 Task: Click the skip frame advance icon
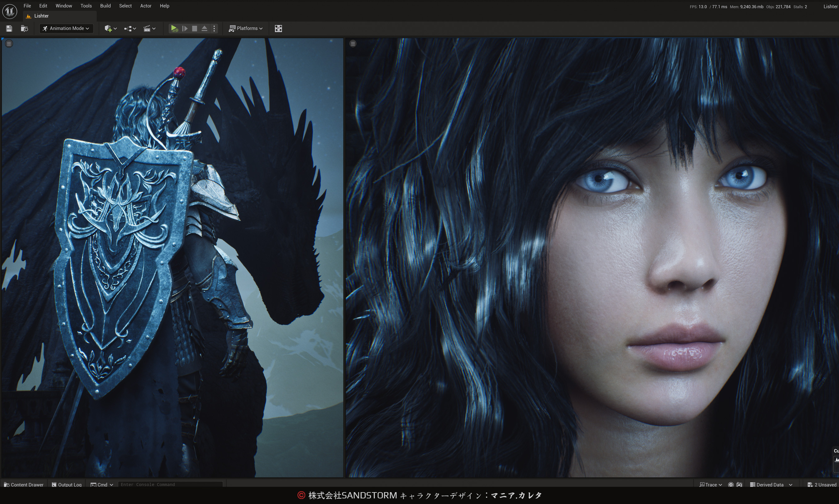tap(184, 28)
